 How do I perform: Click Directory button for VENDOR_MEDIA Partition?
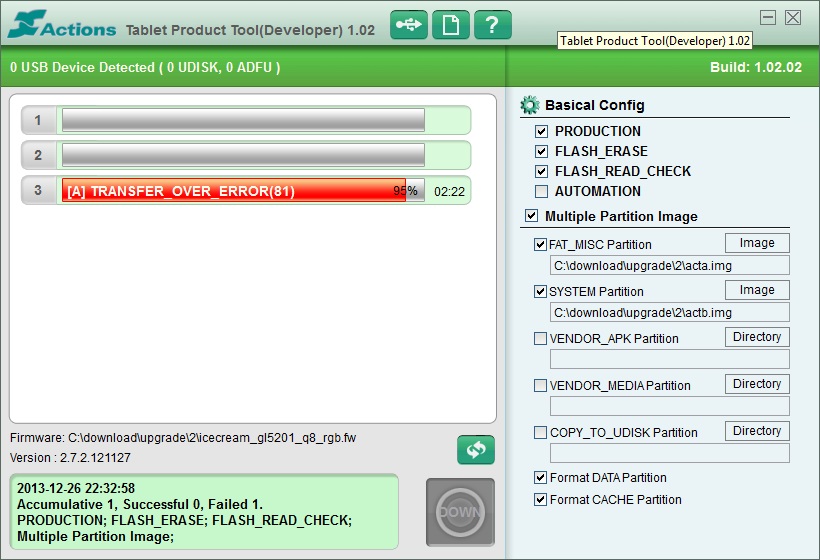coord(757,384)
